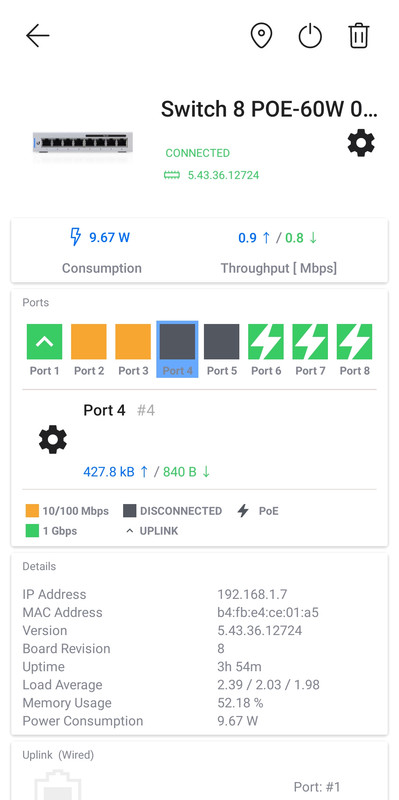This screenshot has width=399, height=800.
Task: Tap the switch device thumbnail image
Action: click(x=83, y=143)
